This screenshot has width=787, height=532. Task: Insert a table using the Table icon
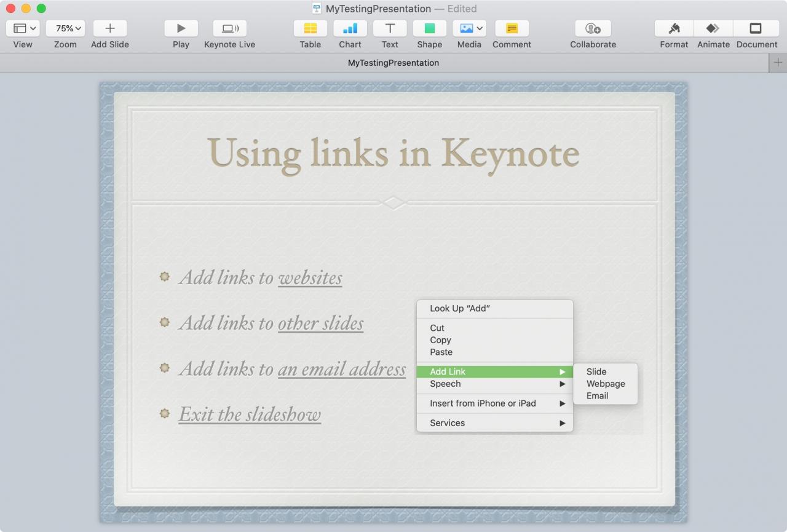pyautogui.click(x=310, y=28)
